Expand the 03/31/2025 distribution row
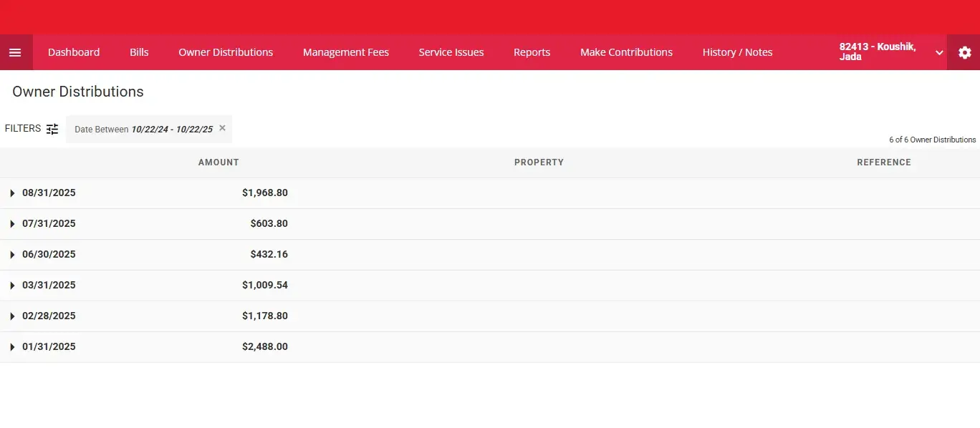This screenshot has height=428, width=980. [12, 286]
